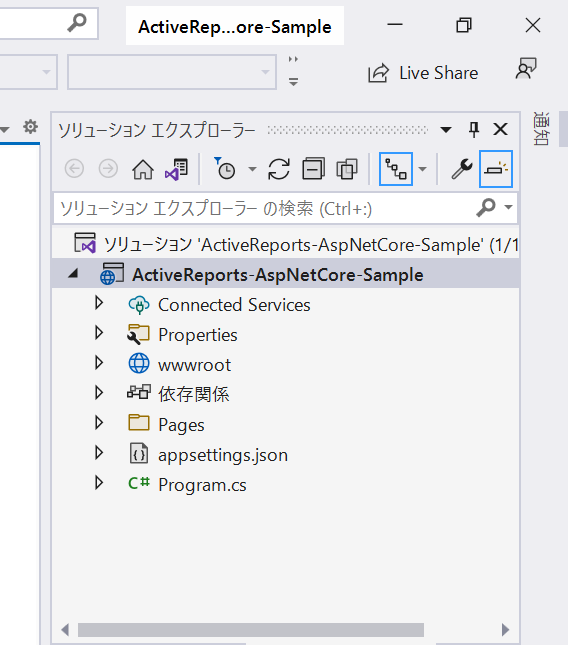Toggle Show All Files button
Screen dimensions: 568x645
click(x=347, y=169)
